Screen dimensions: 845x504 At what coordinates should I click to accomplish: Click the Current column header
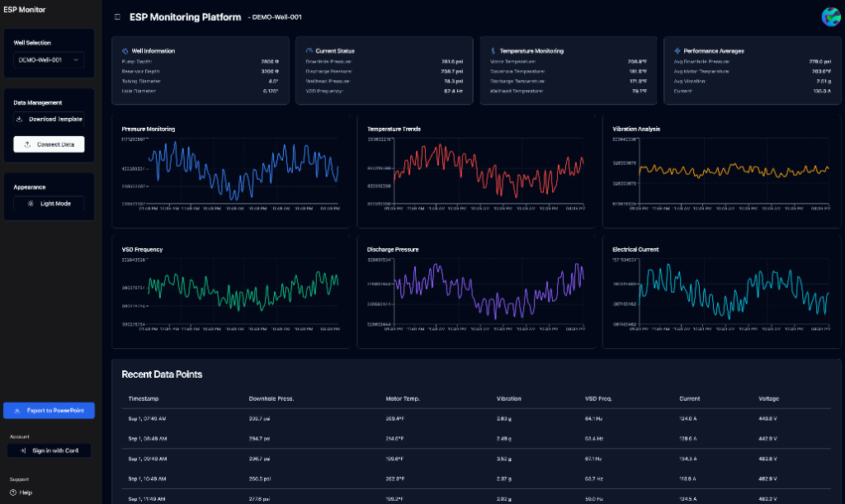pos(689,399)
